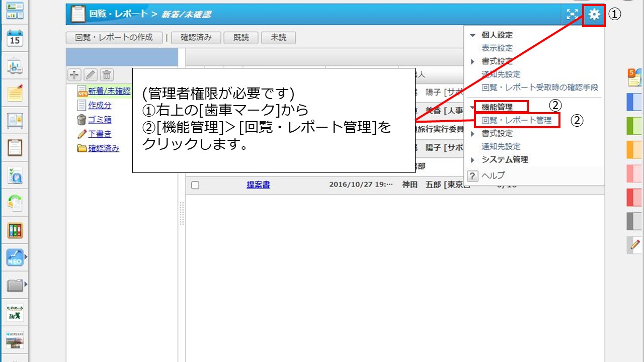
Task: Open the 下書き drafts folder
Action: (100, 134)
